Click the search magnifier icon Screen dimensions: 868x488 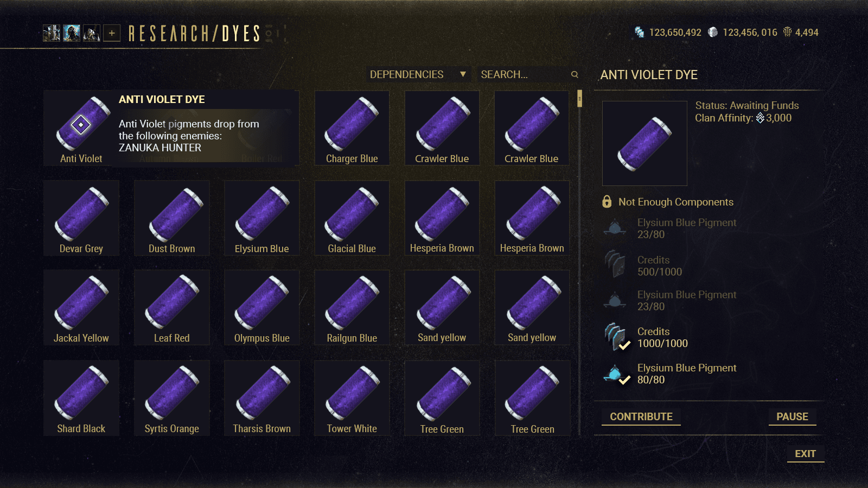(x=575, y=74)
